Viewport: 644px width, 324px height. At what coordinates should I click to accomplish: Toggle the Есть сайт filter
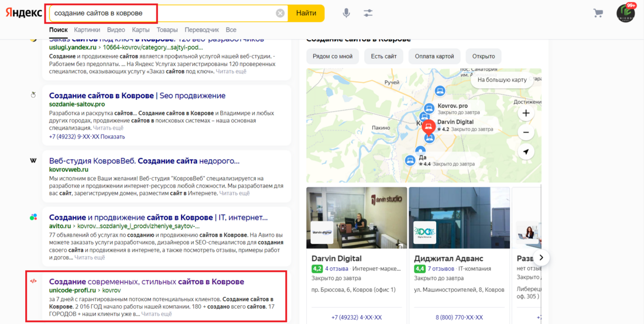(x=383, y=57)
